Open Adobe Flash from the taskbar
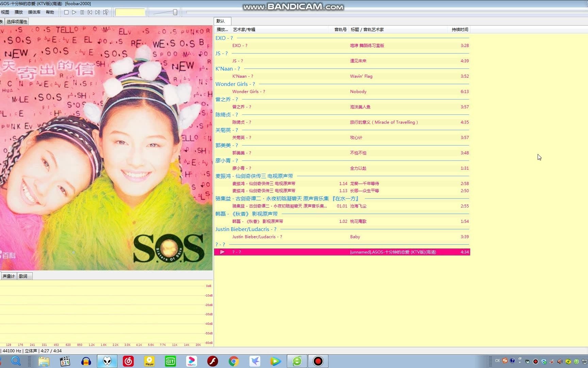This screenshot has width=588, height=368. tap(213, 361)
